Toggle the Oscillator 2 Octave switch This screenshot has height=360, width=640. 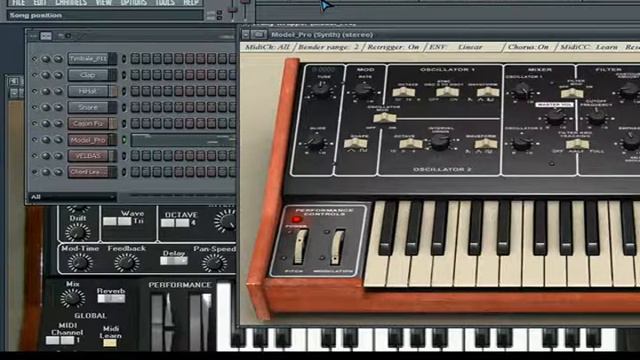tap(411, 143)
